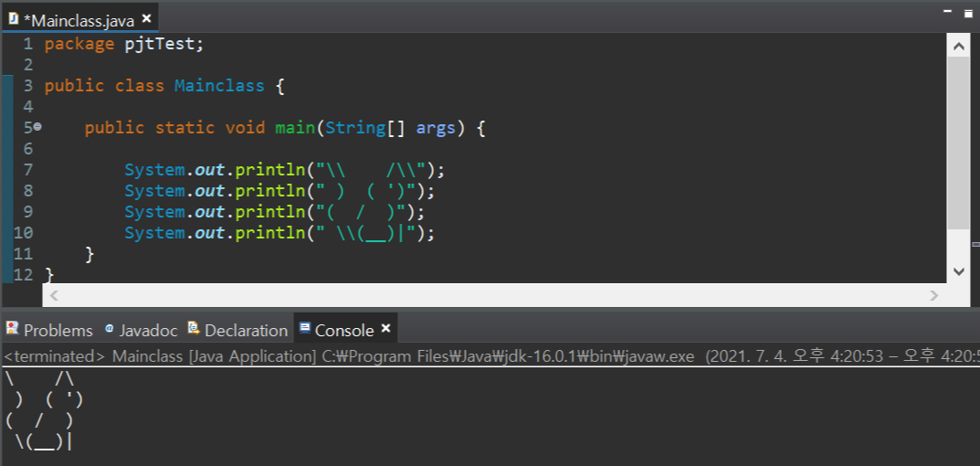Viewport: 980px width, 466px height.
Task: Click the editor vertical scrollbar up arrow
Action: point(958,47)
